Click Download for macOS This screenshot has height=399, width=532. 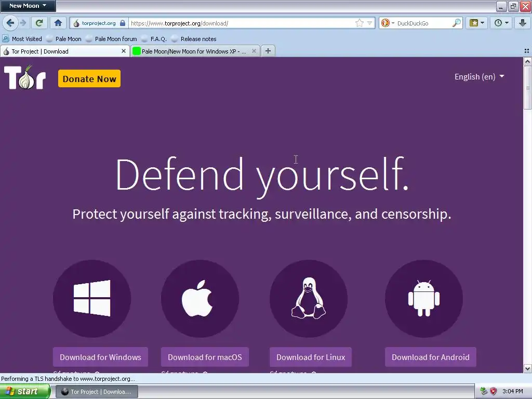pos(205,357)
